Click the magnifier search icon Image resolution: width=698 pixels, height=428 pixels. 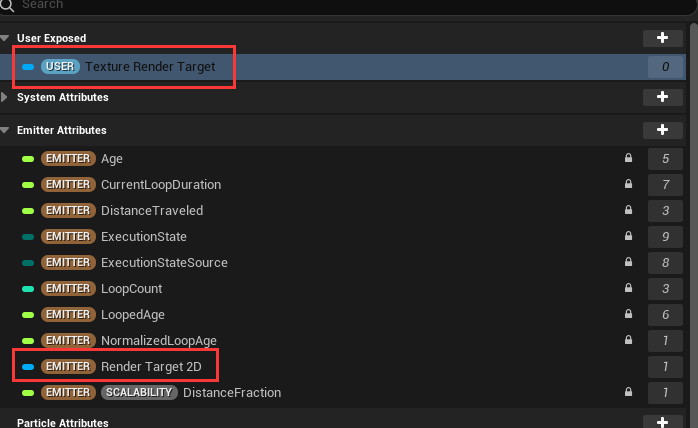[7, 5]
